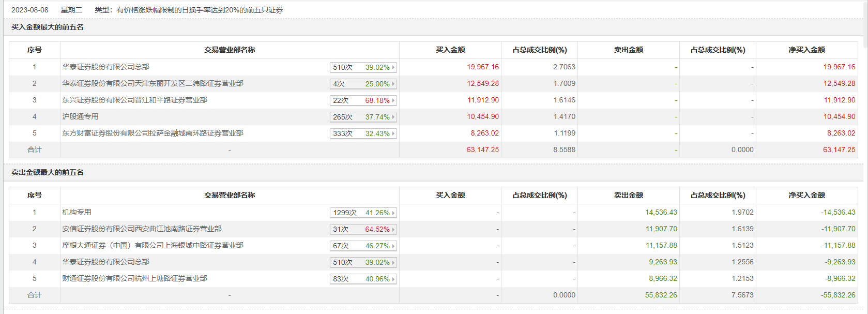Open 东方财富证券拉萨金融城南环路证券营业部 link

[x=153, y=133]
